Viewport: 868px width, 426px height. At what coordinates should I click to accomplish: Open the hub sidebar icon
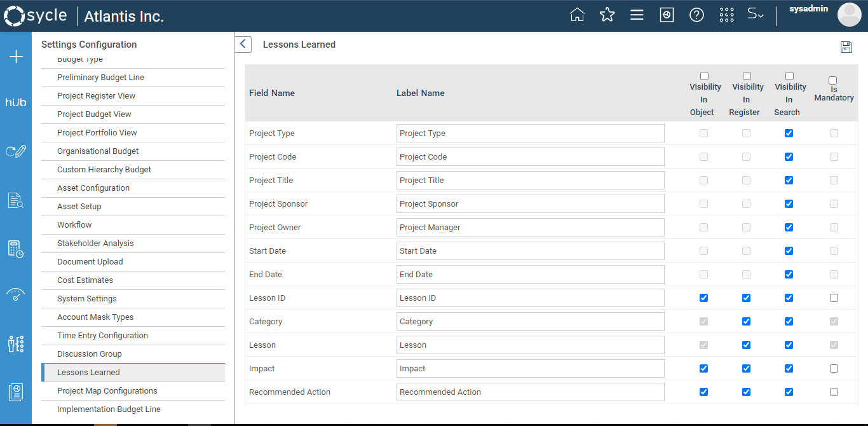click(16, 102)
